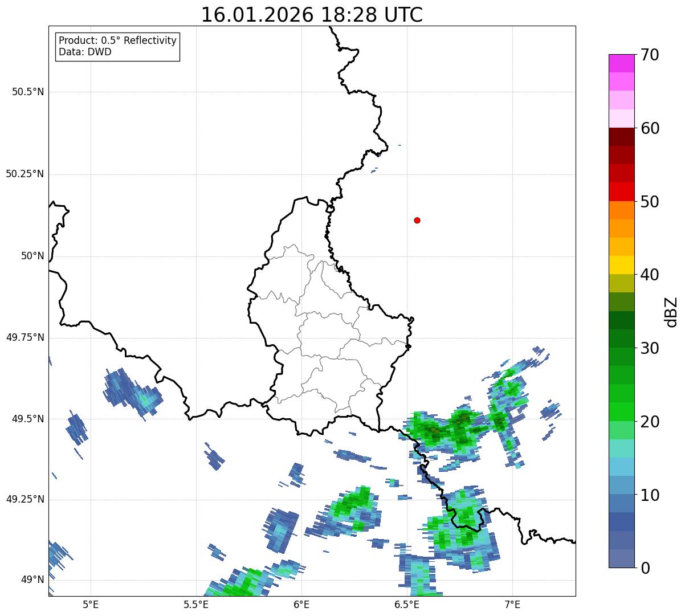The image size is (685, 616).
Task: Click the '50' colorbar tick label
Action: pyautogui.click(x=650, y=202)
